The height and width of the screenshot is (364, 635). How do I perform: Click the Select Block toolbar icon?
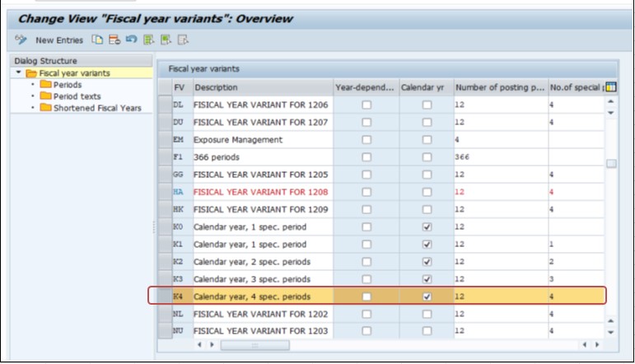(x=166, y=40)
